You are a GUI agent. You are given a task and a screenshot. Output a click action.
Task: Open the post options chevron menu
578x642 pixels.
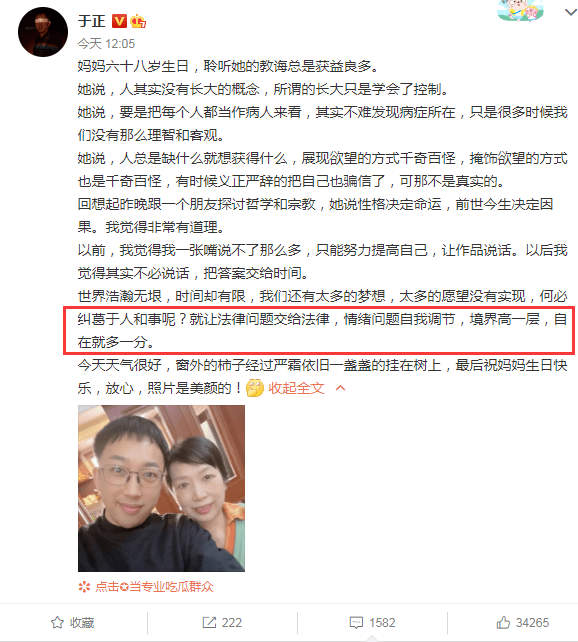pyautogui.click(x=571, y=12)
